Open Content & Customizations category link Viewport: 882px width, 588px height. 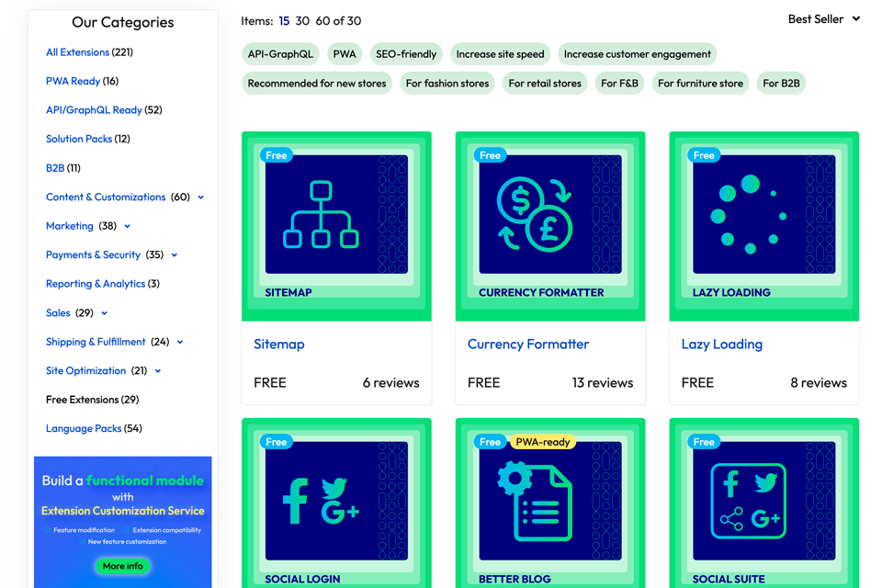(x=106, y=197)
